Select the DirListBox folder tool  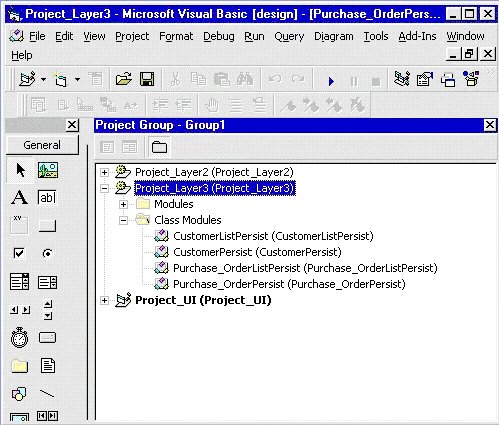click(x=20, y=366)
